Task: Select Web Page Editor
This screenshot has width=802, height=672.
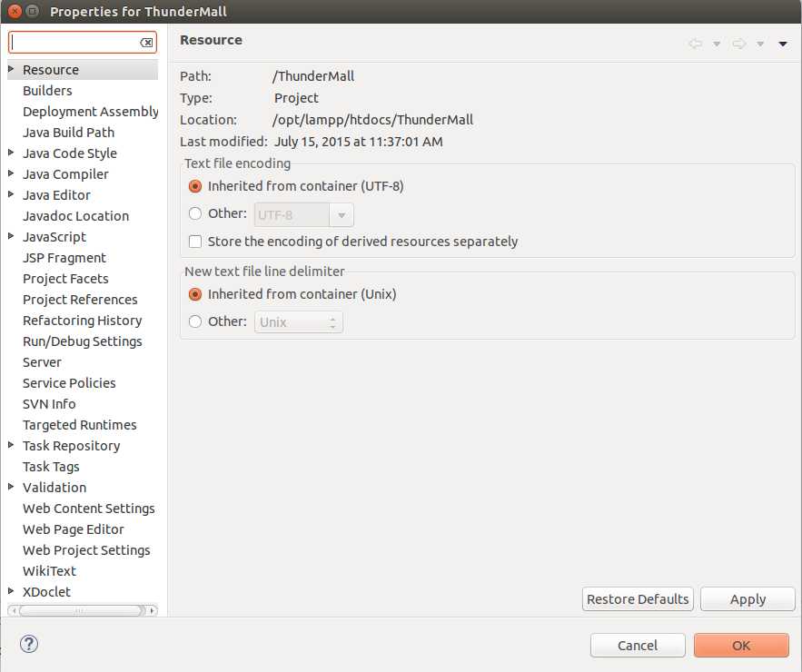Action: pyautogui.click(x=74, y=529)
